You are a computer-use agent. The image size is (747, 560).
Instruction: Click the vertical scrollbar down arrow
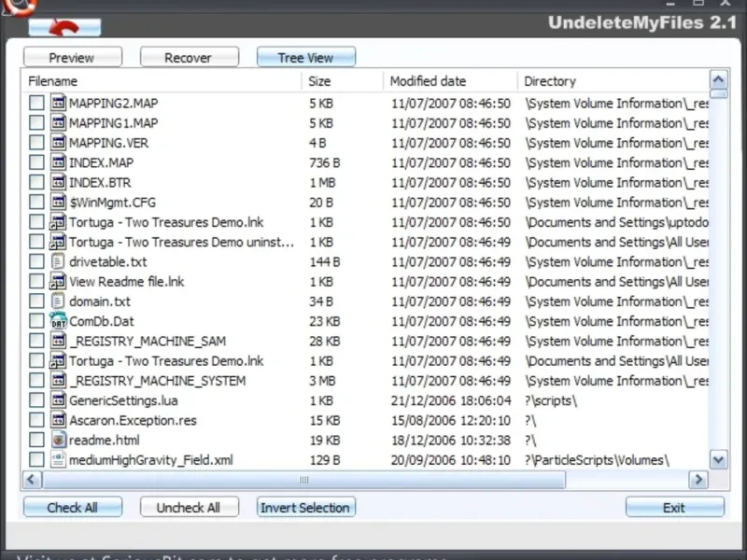[718, 459]
